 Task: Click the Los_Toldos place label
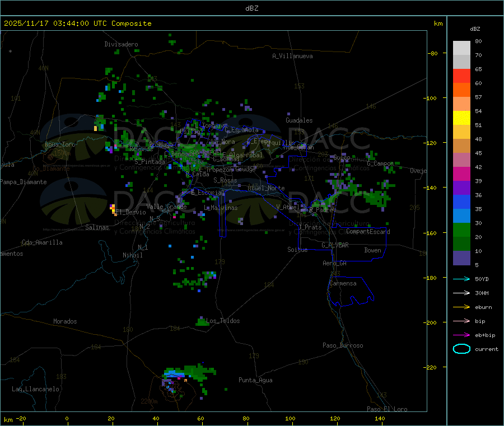[223, 321]
